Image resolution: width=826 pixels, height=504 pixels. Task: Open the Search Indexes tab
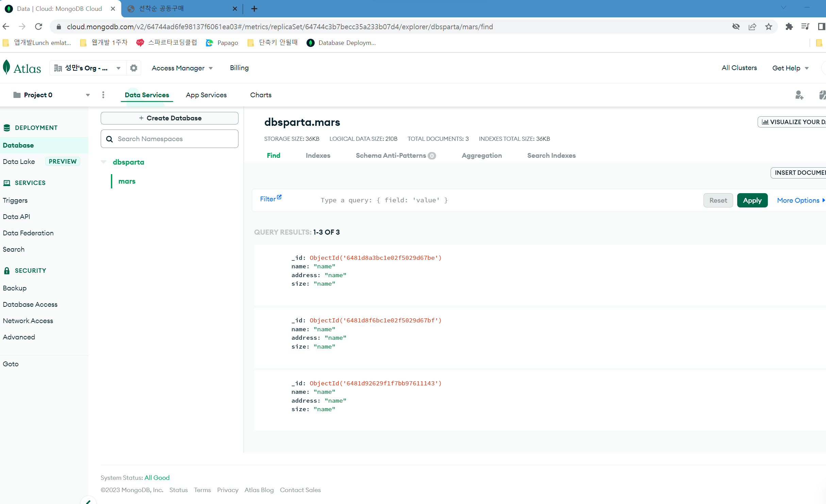click(551, 155)
